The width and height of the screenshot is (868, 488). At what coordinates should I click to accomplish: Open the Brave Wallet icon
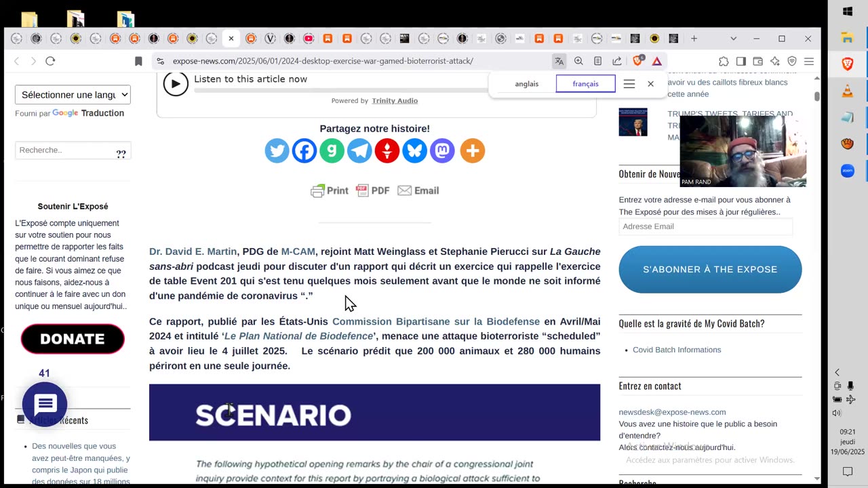[x=758, y=61]
